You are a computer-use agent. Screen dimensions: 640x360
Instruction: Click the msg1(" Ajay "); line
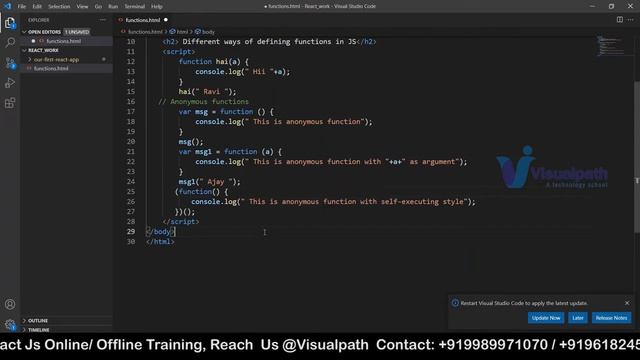pyautogui.click(x=209, y=182)
